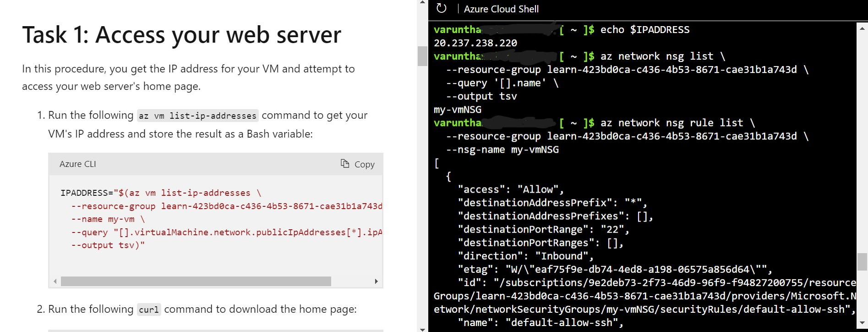This screenshot has width=868, height=332.
Task: Click the Azure Cloud Shell title
Action: coord(501,9)
